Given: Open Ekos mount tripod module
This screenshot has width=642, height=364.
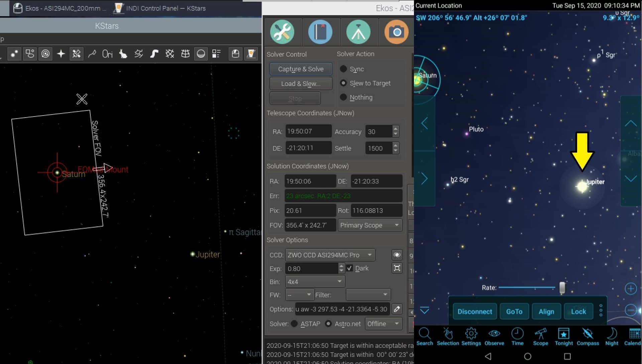Looking at the screenshot, I should (x=358, y=32).
